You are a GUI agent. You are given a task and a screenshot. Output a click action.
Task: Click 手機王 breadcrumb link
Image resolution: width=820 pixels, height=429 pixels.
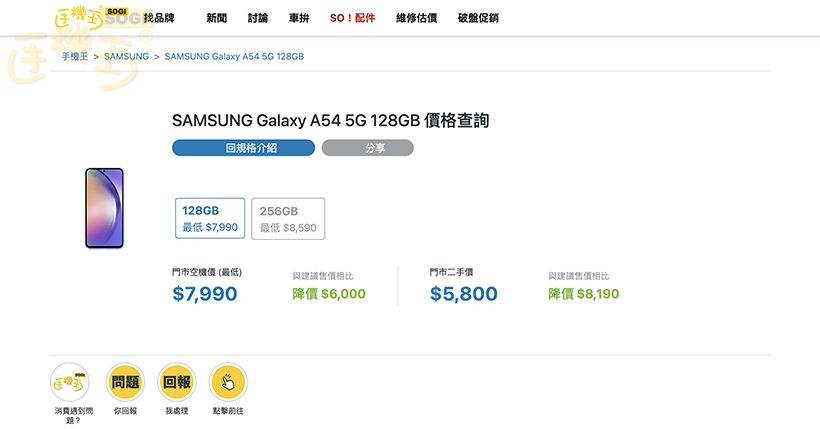tap(75, 57)
